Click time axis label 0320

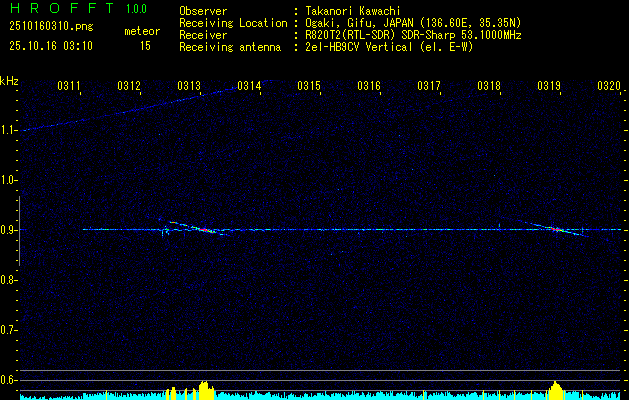(x=609, y=85)
